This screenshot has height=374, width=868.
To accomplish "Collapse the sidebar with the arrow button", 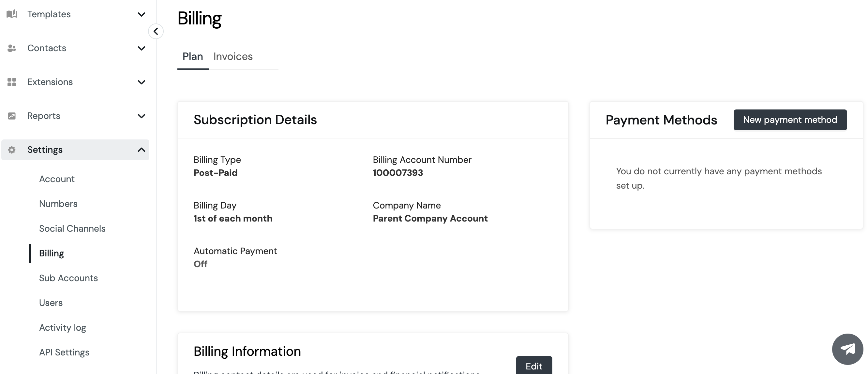I will click(x=156, y=31).
